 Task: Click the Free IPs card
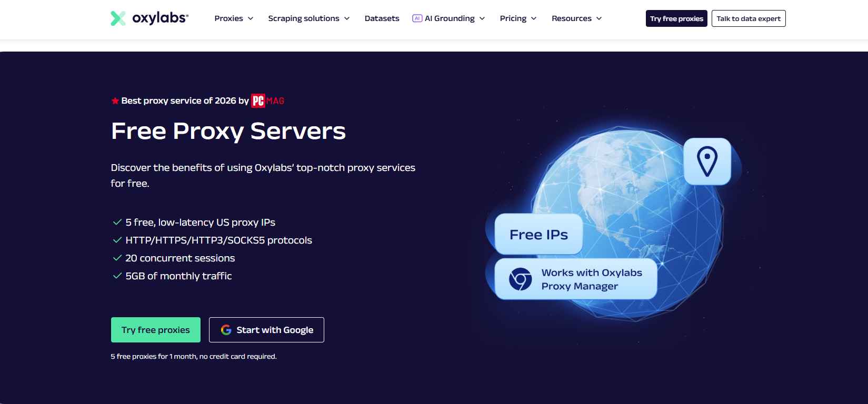coord(538,234)
